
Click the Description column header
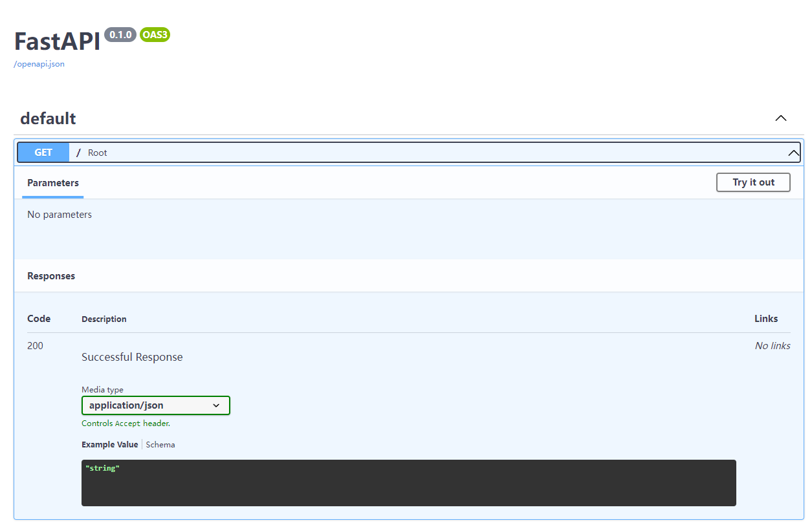coord(104,319)
